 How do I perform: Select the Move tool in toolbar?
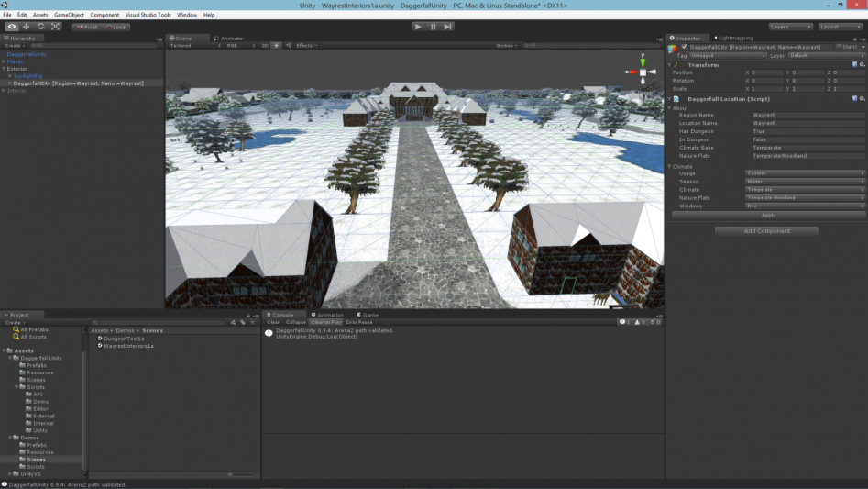pyautogui.click(x=26, y=27)
